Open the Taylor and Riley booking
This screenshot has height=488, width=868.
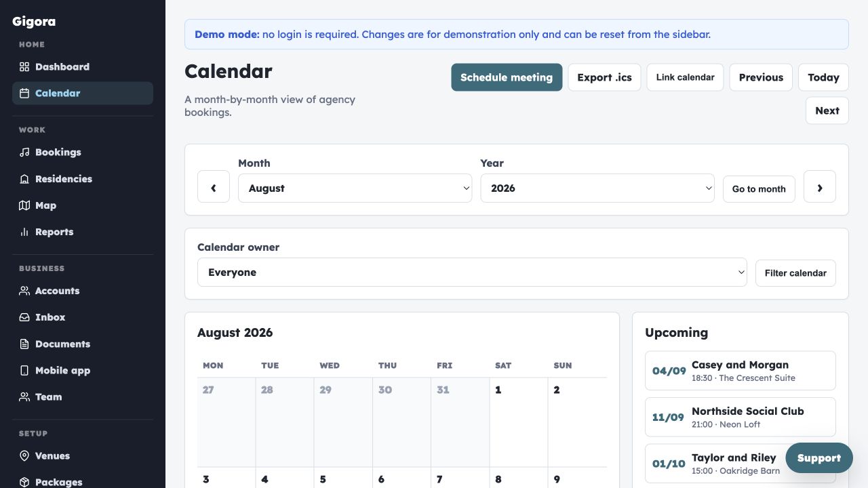741,464
